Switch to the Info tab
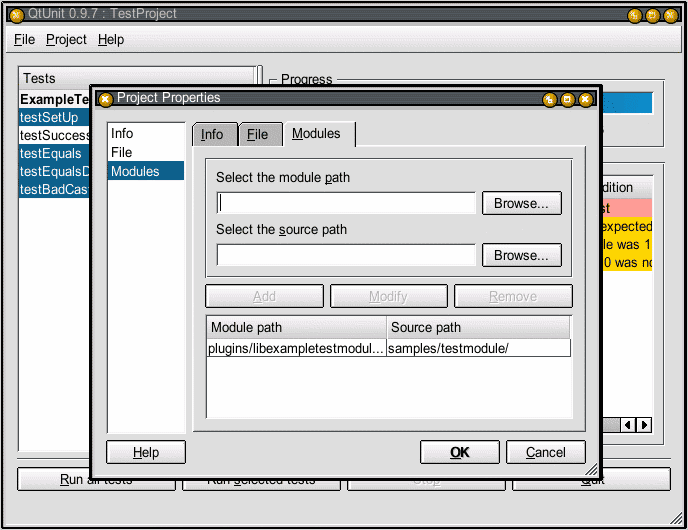The width and height of the screenshot is (688, 530). click(x=215, y=134)
